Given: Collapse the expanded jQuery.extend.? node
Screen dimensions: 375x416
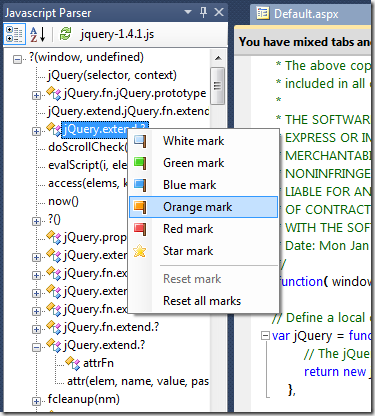Looking at the screenshot, I should (x=36, y=347).
